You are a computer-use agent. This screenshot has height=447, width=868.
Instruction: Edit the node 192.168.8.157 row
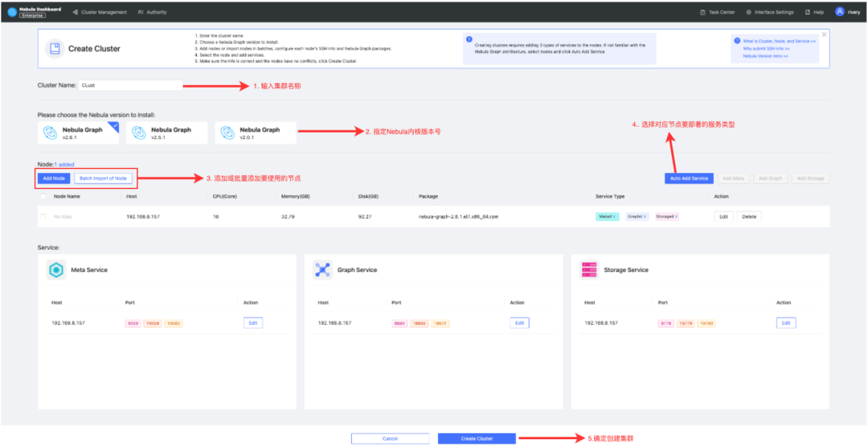click(723, 216)
